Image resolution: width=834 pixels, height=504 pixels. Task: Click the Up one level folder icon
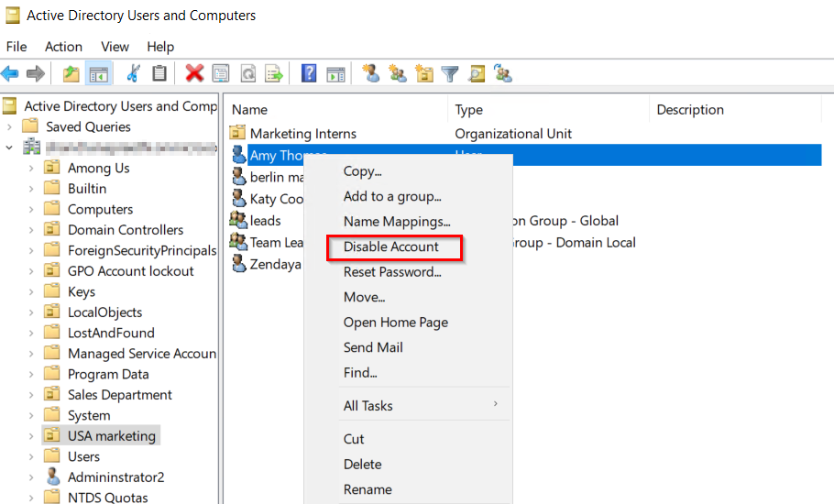coord(71,74)
